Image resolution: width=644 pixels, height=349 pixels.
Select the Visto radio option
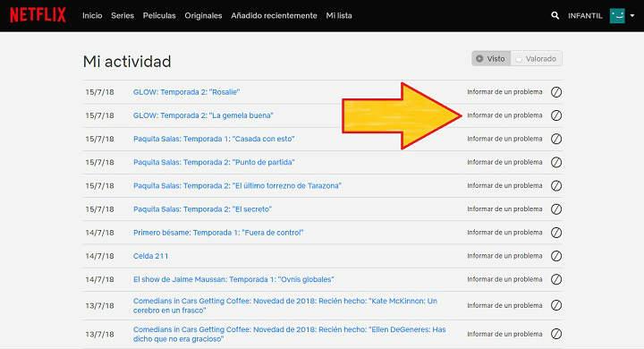[491, 59]
